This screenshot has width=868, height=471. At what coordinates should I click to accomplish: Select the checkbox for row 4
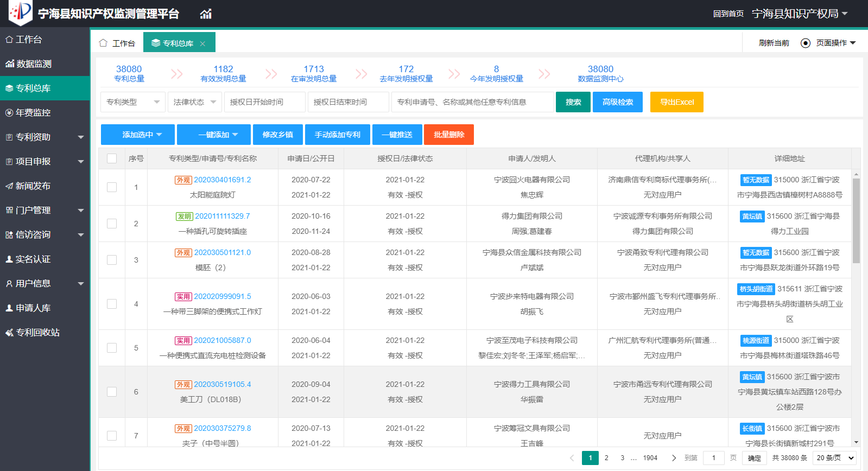tap(112, 304)
